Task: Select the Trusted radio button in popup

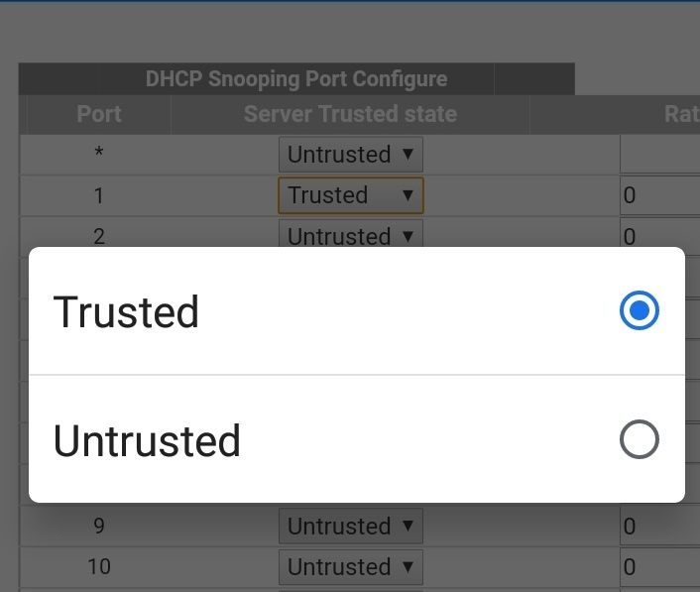Action: 639,311
